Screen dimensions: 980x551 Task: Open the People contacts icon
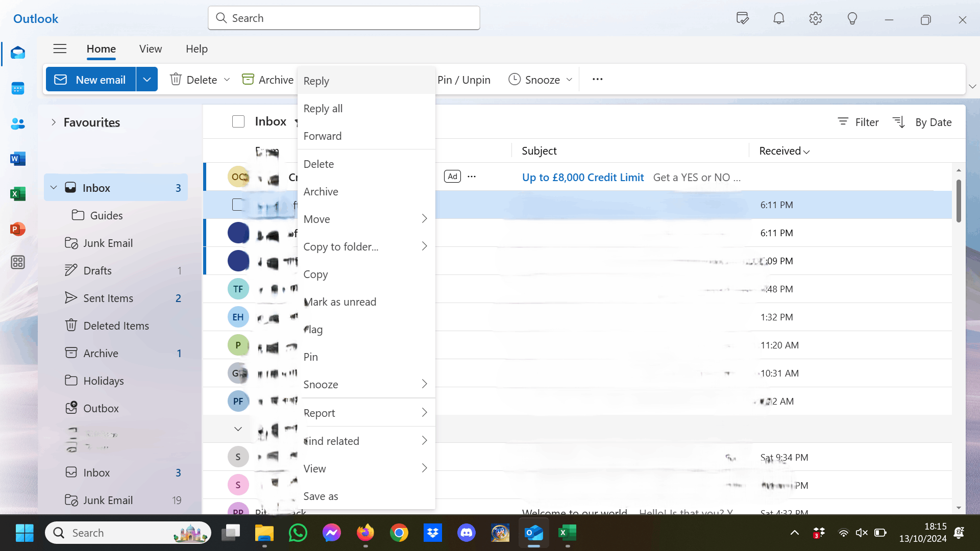click(x=18, y=123)
